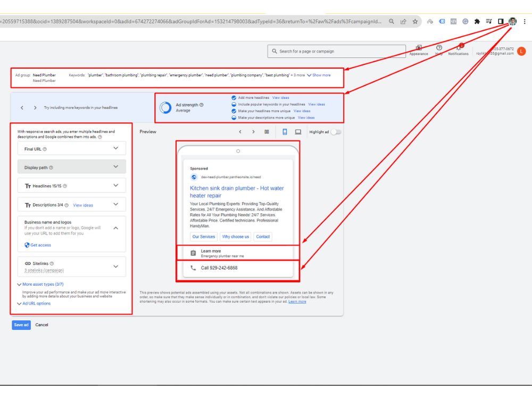
Task: Go to previous ad preview
Action: [240, 131]
